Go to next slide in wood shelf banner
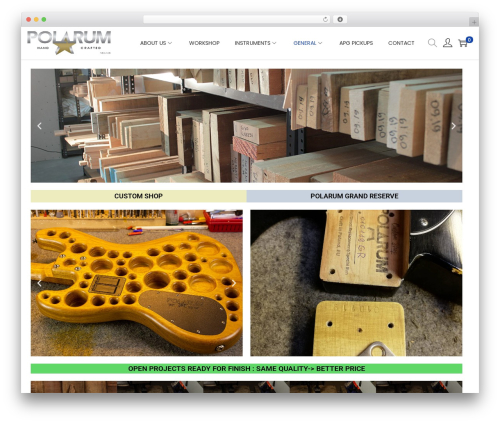The height and width of the screenshot is (423, 500). point(453,126)
